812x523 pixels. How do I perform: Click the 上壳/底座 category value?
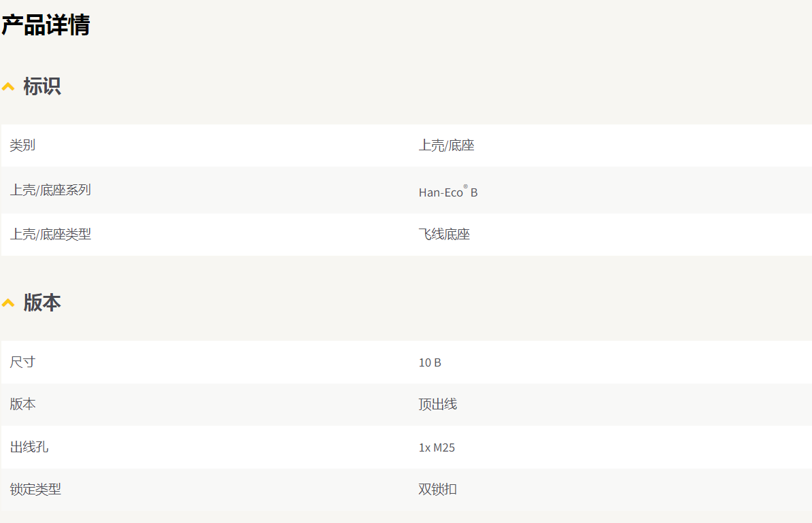tap(446, 146)
